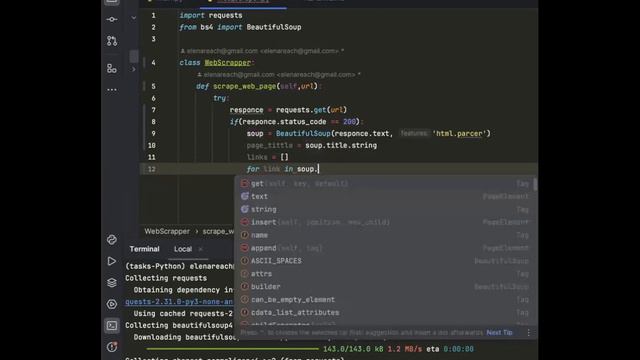Open the stacked layers tool window icon
The height and width of the screenshot is (360, 640).
tap(112, 282)
